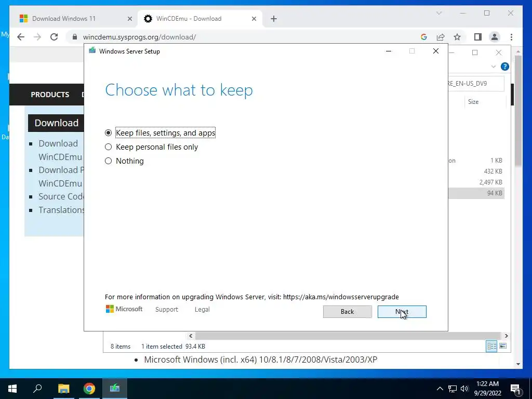
Task: Open File Explorer from taskbar
Action: (63, 389)
